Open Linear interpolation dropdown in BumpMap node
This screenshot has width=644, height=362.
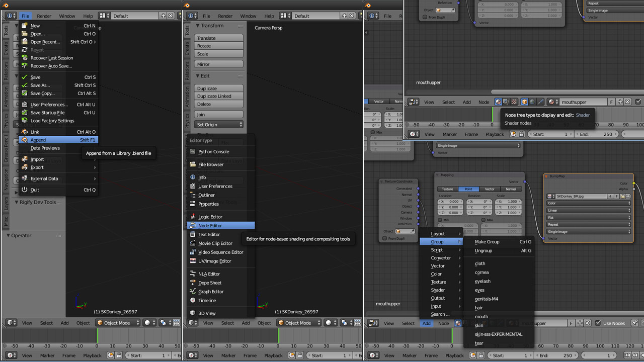(589, 210)
